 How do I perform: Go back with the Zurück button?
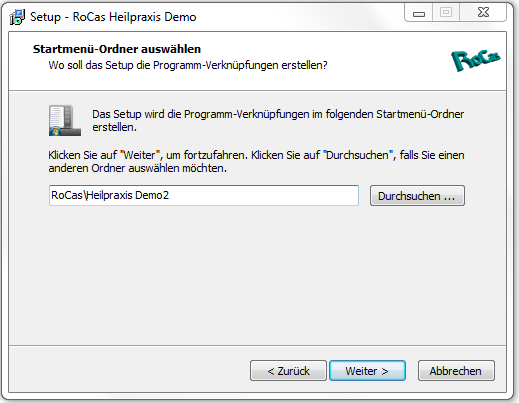[x=288, y=370]
